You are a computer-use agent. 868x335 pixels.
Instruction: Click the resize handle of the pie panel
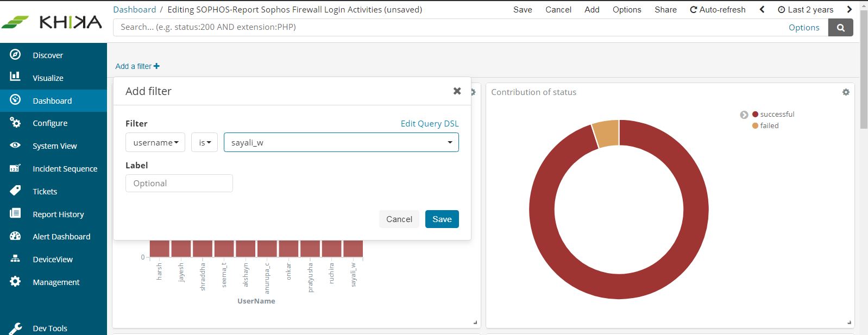point(850,323)
